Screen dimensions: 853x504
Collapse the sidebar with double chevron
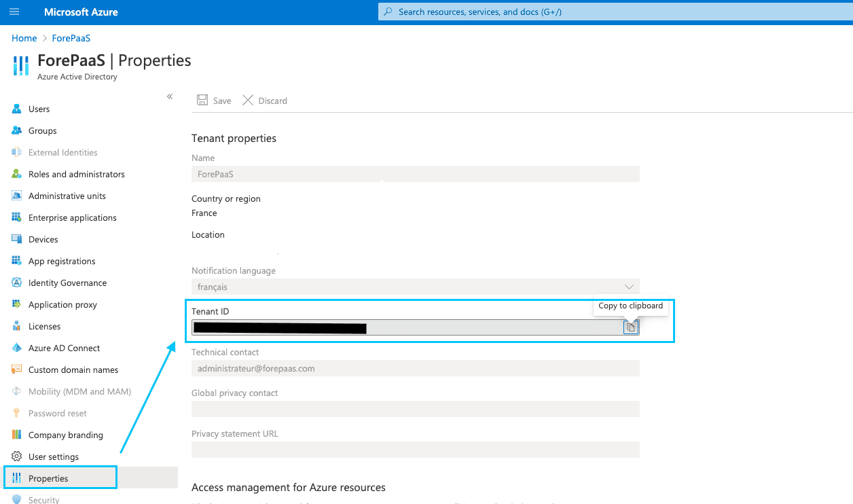coord(170,96)
